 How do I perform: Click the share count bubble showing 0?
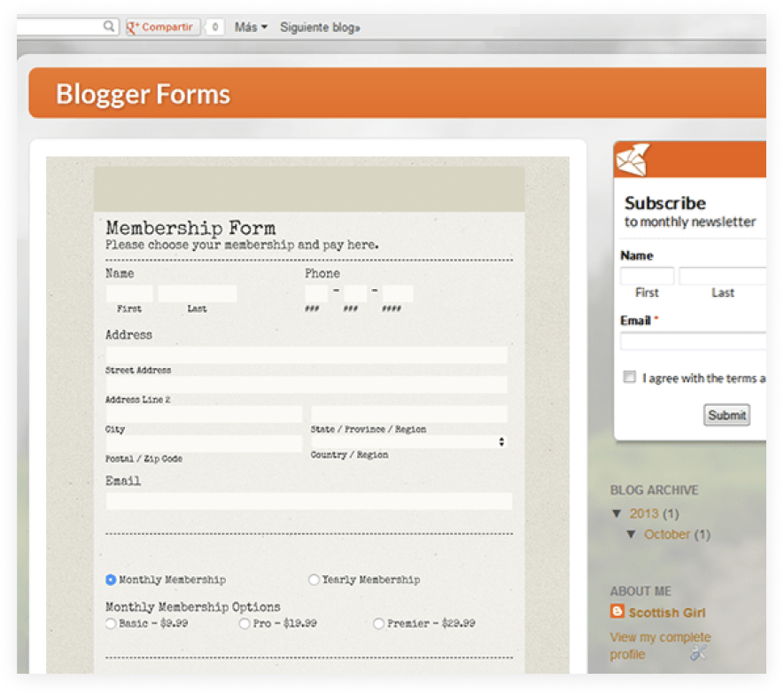click(214, 27)
